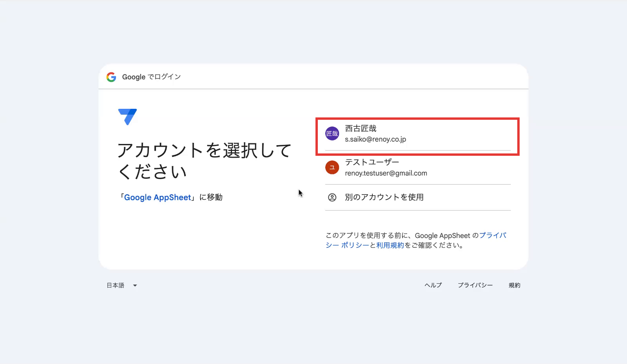Click the ヘルプ footer link

[433, 285]
